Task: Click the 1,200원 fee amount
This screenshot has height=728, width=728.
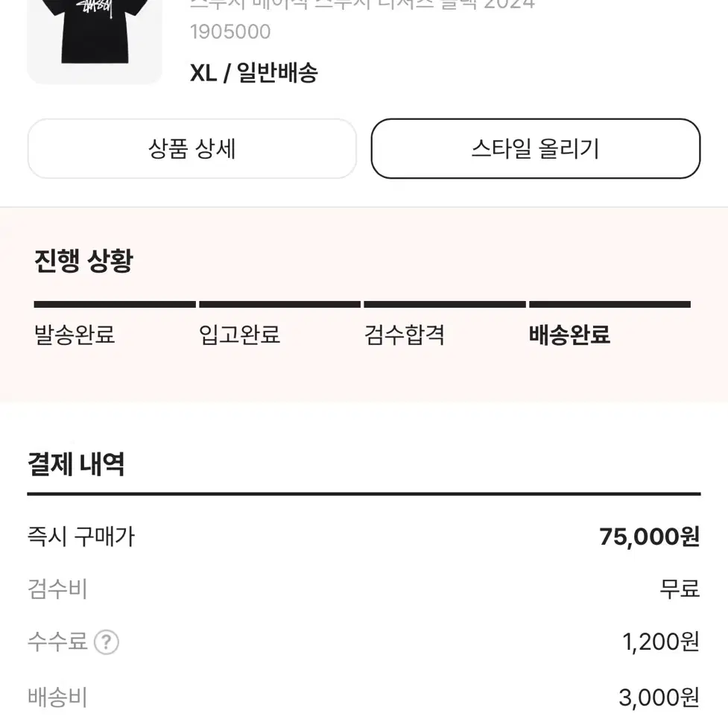Action: tap(660, 642)
